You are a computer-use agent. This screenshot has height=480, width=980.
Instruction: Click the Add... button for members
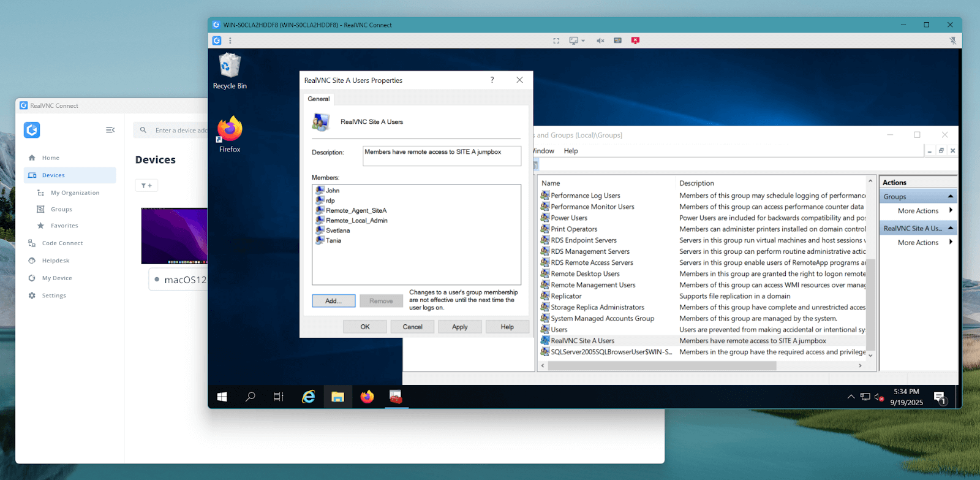tap(333, 301)
